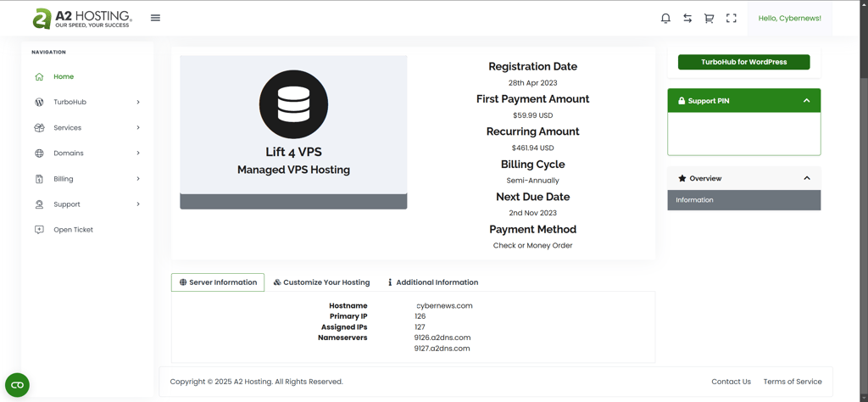
Task: Select Information in the Overview panel
Action: tap(744, 200)
